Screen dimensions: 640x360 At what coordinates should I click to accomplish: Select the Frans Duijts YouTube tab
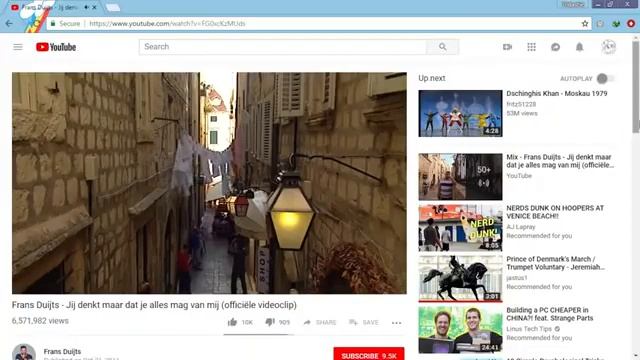coord(49,7)
